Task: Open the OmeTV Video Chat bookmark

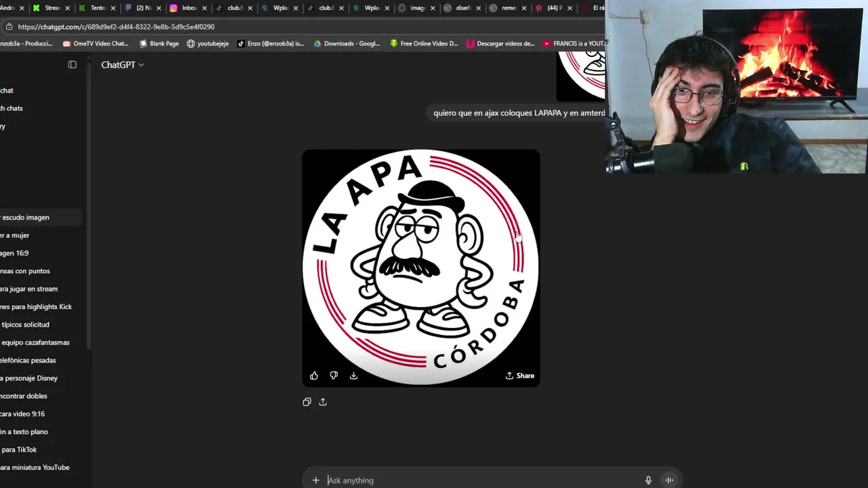Action: (95, 43)
